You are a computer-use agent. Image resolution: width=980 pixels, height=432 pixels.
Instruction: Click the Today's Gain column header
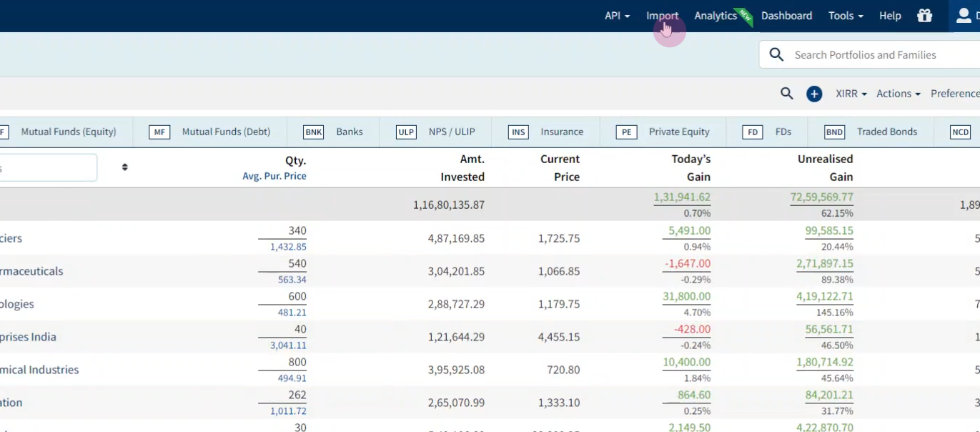[x=691, y=168]
